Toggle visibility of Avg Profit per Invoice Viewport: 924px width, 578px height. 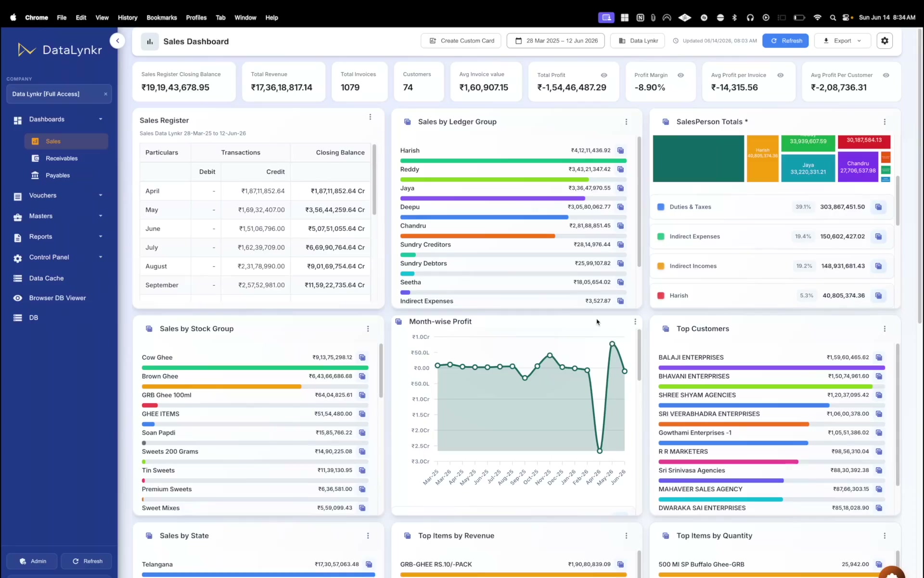[x=781, y=75]
